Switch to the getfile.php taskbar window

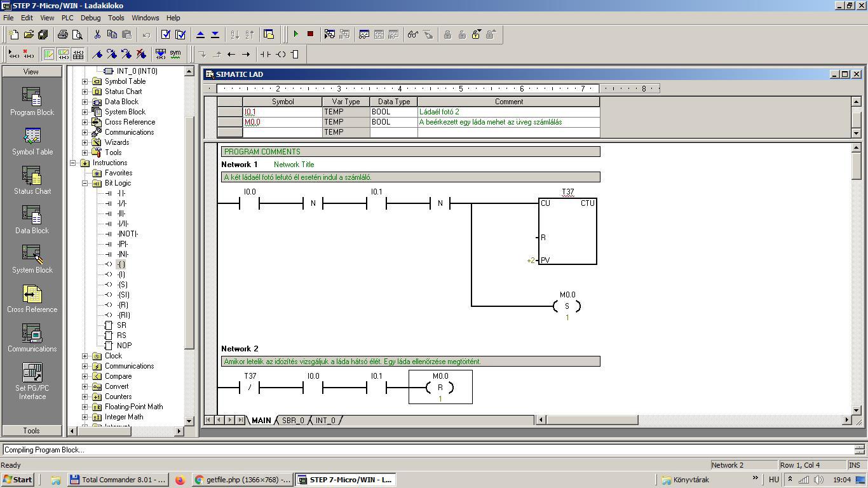243,480
